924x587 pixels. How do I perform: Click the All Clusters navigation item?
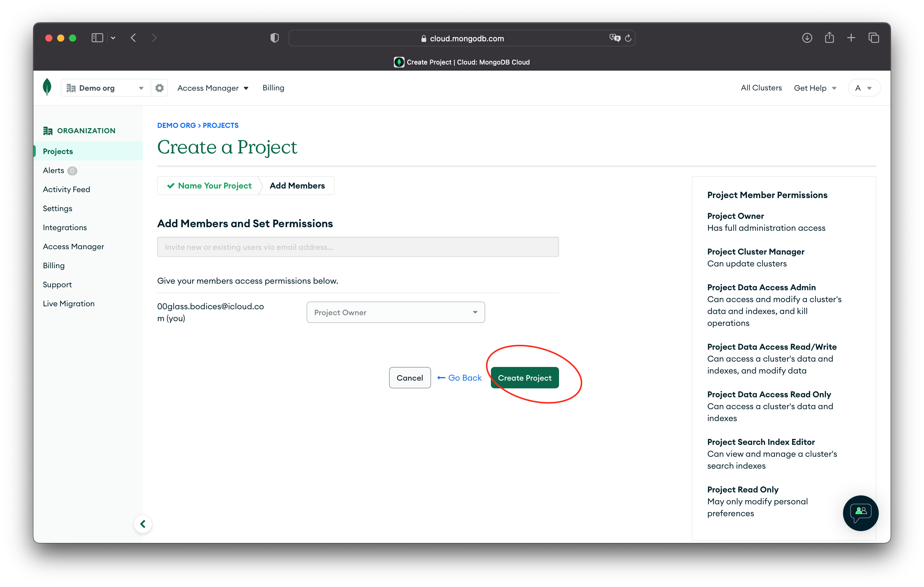761,87
